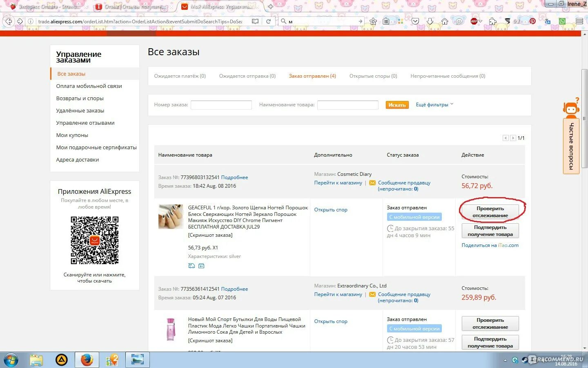Open the Pocket icon in toolbar
This screenshot has width=588, height=368.
pos(415,21)
